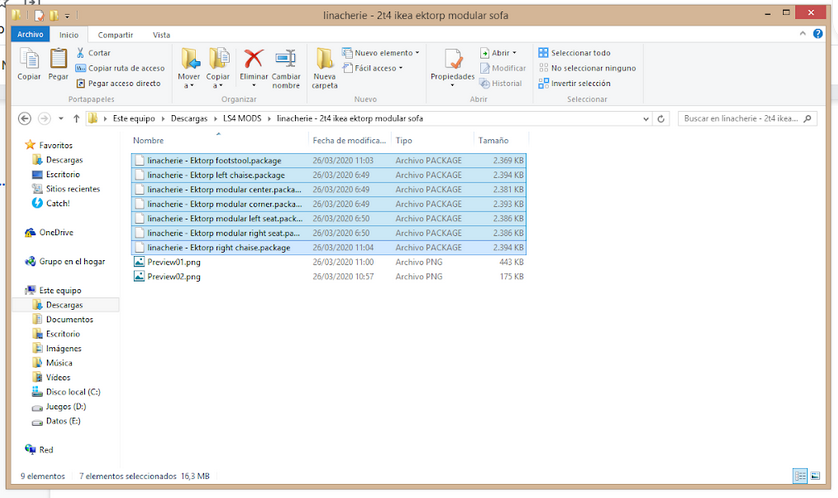Collapse the ribbon with the chevron
838x498 pixels.
(x=803, y=34)
